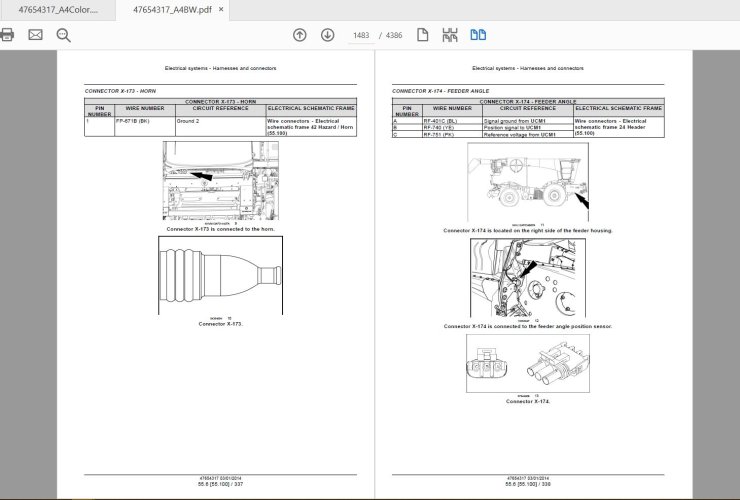Screen dimensions: 740x500
Task: Close the 47654317_A4BW.pdf tab
Action: click(x=221, y=9)
